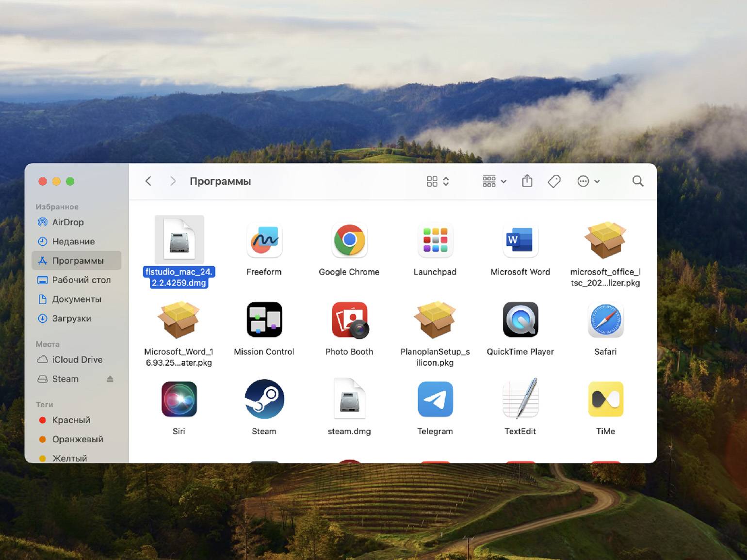Screen dimensions: 747x560
Task: Open the Telegram app icon
Action: [435, 399]
